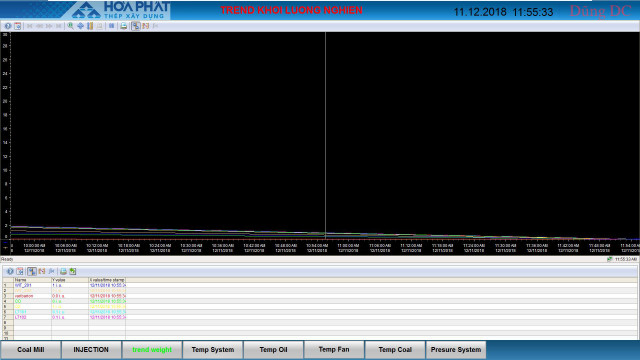The height and width of the screenshot is (360, 640).
Task: Open the Presure System trend page
Action: tap(456, 350)
